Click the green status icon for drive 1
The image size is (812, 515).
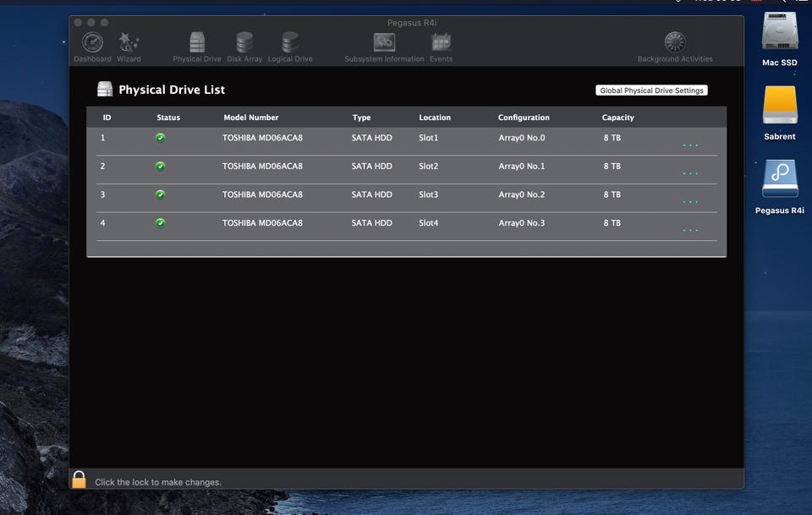click(x=161, y=138)
